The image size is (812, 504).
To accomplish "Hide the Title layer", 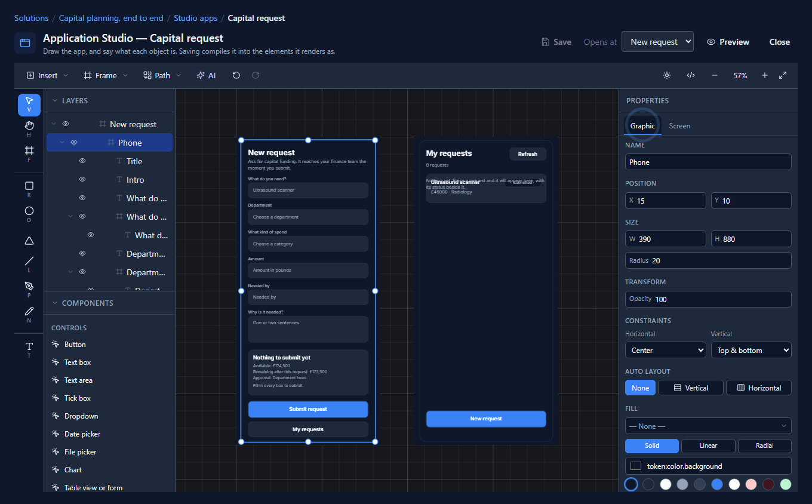I will coord(82,161).
